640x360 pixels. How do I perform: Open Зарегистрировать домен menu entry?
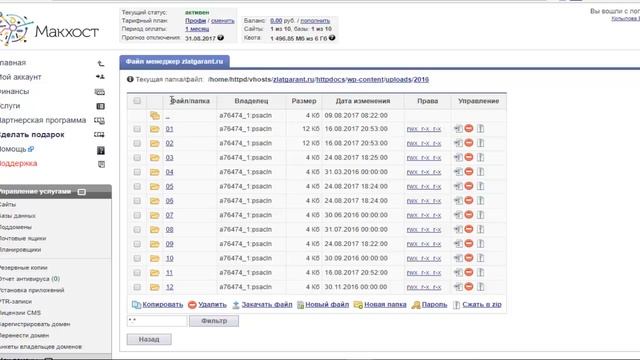(x=35, y=324)
